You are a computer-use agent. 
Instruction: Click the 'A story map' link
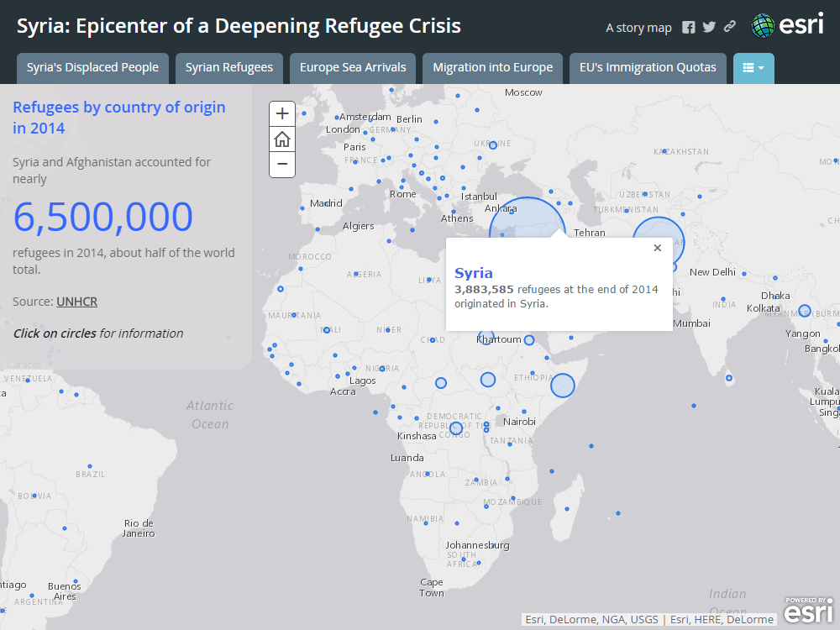click(638, 28)
